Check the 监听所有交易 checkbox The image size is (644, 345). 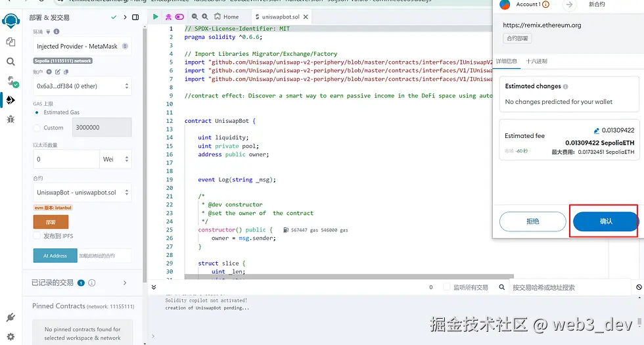pyautogui.click(x=446, y=287)
